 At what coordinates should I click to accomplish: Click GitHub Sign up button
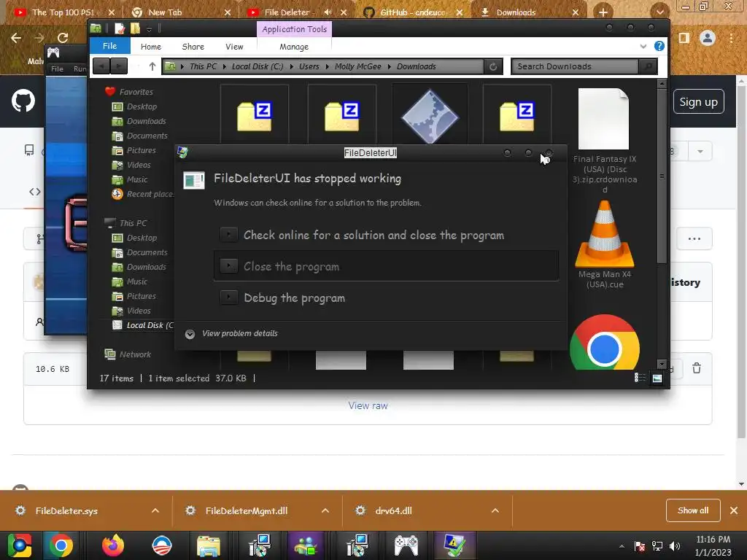698,101
